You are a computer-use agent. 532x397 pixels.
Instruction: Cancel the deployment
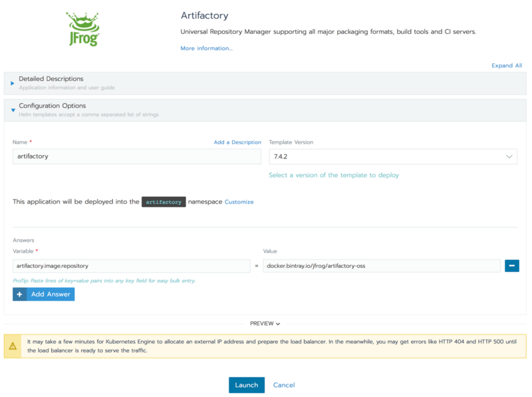[284, 385]
